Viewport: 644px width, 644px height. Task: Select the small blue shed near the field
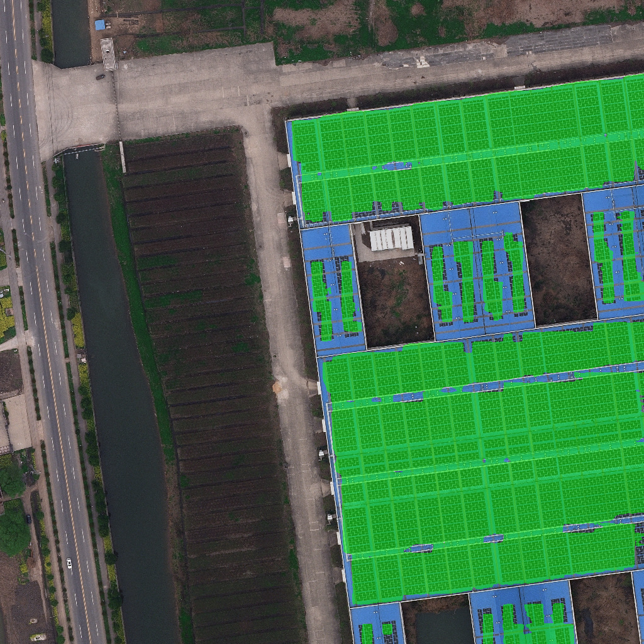(x=100, y=25)
